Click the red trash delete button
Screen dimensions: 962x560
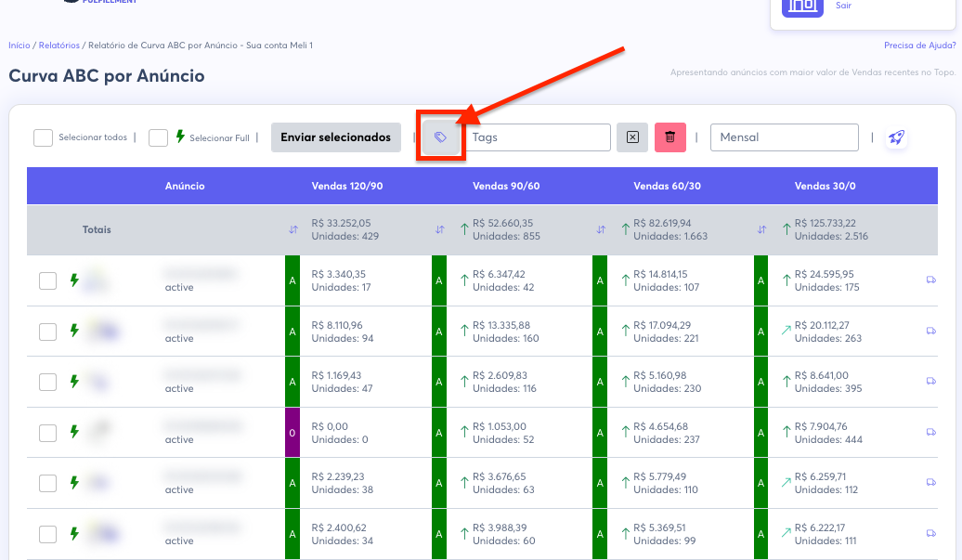(670, 137)
